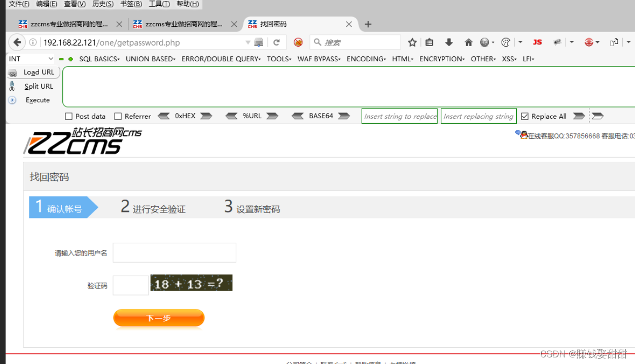Switch to the first zzcms browser tab
635x364 pixels.
coord(69,24)
